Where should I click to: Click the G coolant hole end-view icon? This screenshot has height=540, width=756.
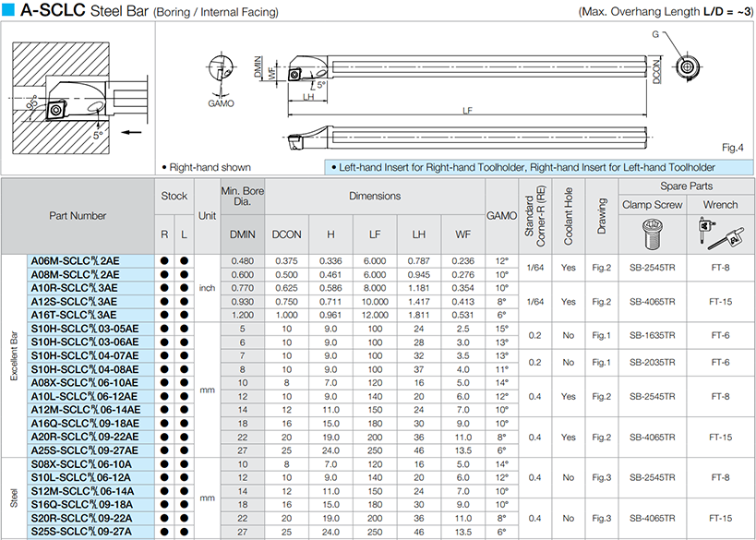687,66
